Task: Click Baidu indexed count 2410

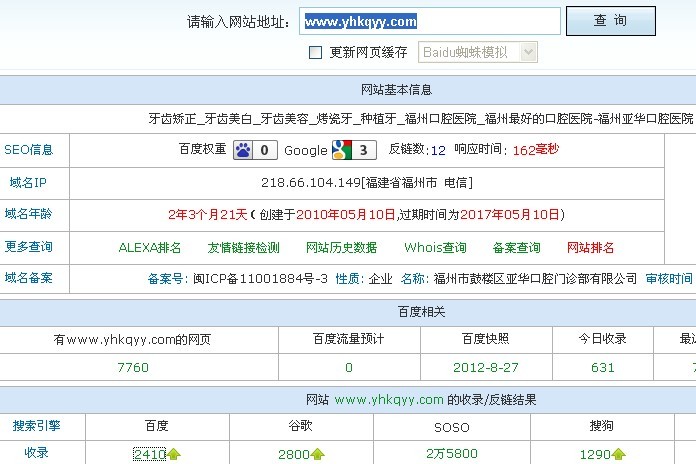Action: pos(150,454)
